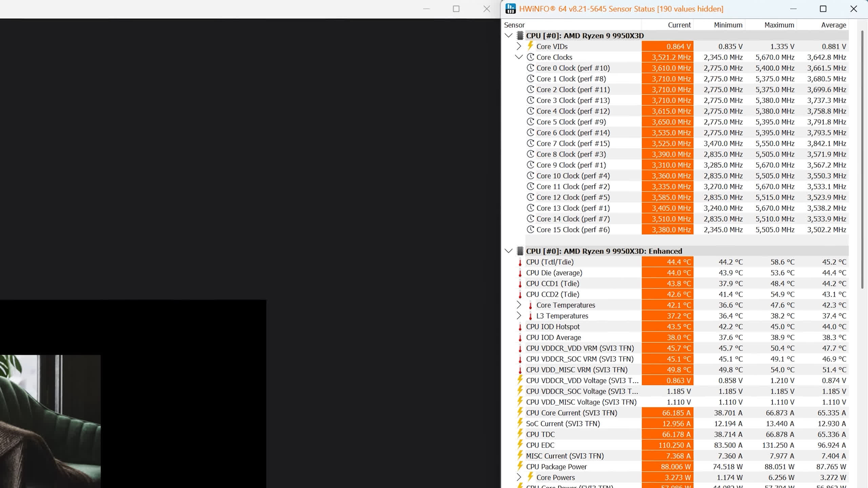Viewport: 868px width, 488px height.
Task: Click the thermometer icon for CPU (Tctl/Tdie)
Action: tap(520, 262)
